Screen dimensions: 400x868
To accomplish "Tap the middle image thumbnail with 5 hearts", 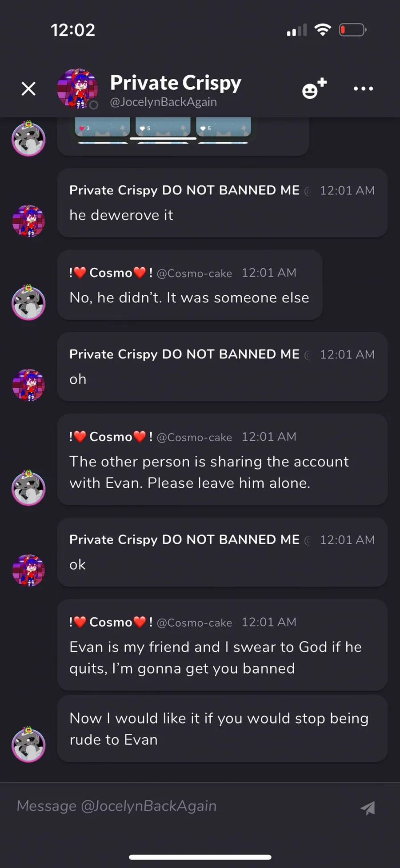I will point(163,127).
